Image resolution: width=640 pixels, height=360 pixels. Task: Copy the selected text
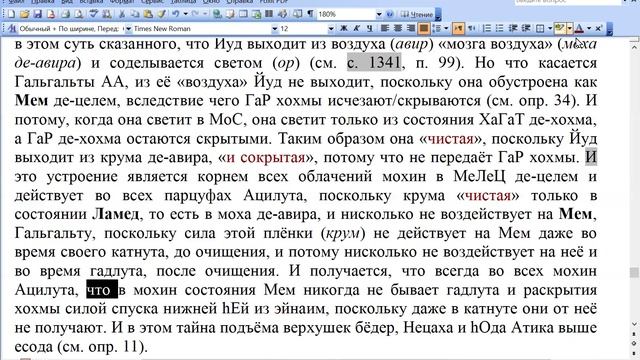[135, 14]
